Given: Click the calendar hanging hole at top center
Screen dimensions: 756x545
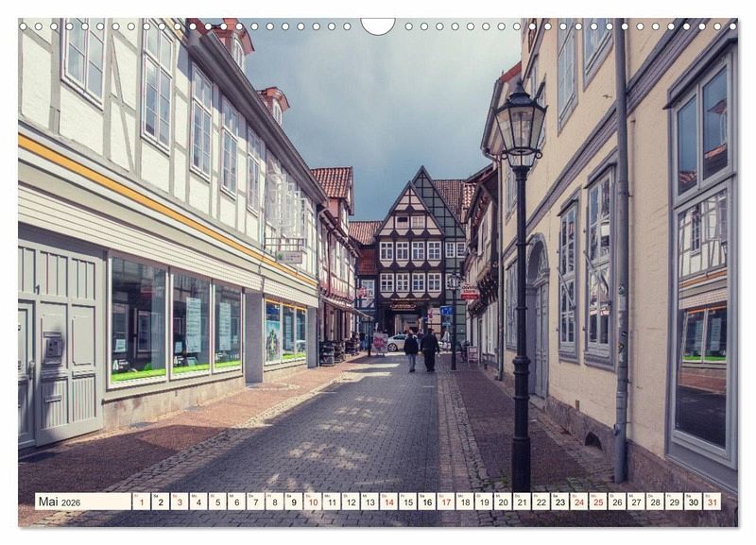Looking at the screenshot, I should point(378,24).
